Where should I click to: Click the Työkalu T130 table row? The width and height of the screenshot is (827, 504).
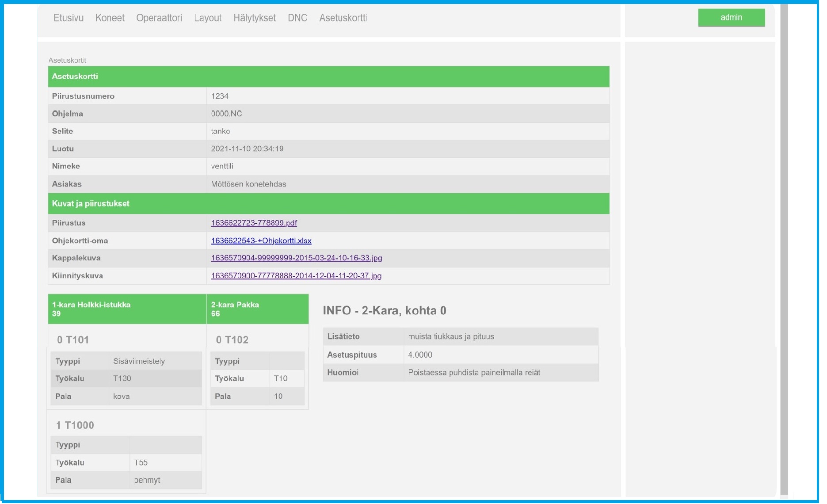point(126,379)
